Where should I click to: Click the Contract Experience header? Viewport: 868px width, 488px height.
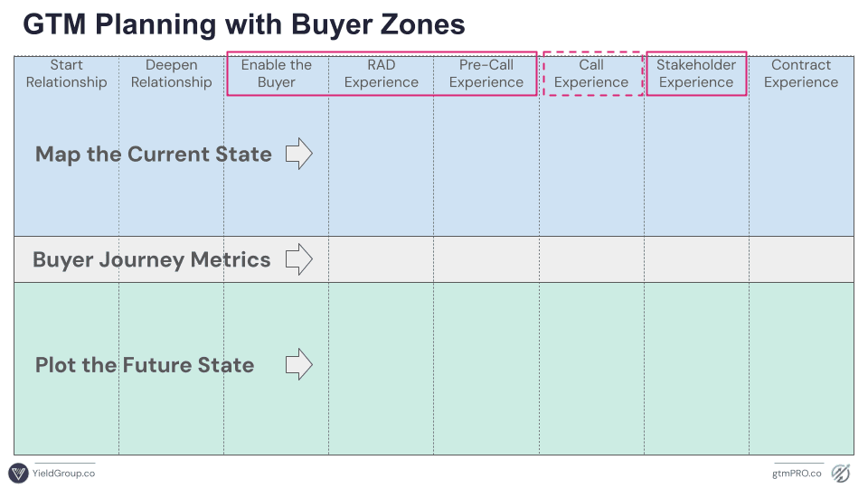pos(801,74)
